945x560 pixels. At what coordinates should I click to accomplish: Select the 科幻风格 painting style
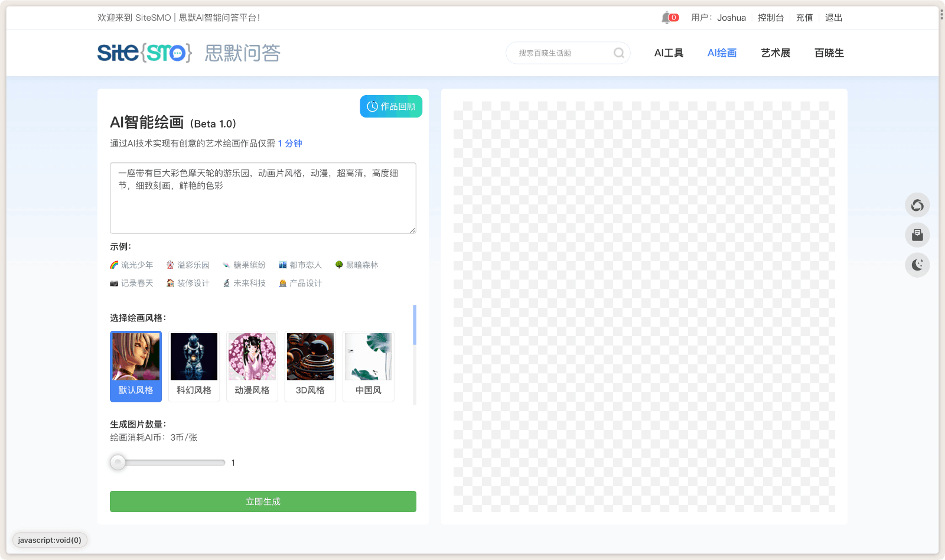(194, 366)
